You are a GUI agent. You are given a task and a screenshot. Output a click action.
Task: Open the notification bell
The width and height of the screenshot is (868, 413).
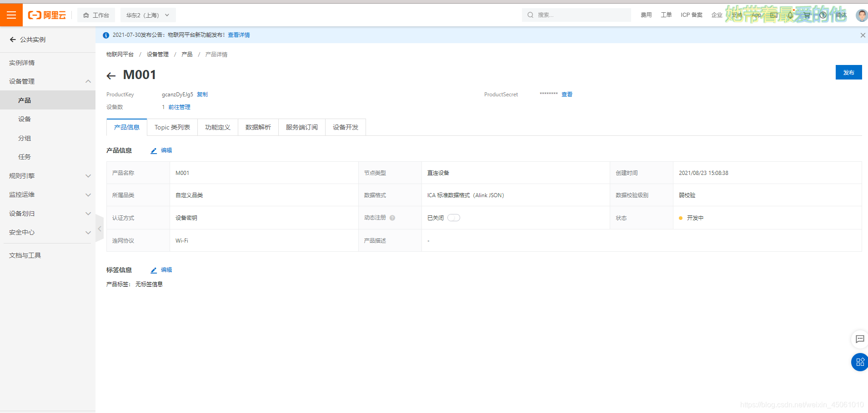[x=790, y=15]
